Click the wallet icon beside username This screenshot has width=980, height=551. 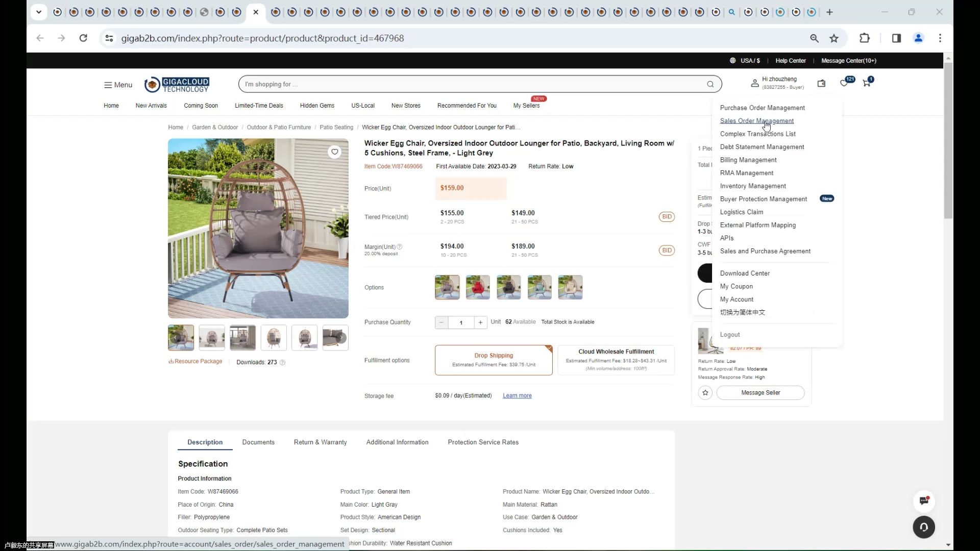click(x=821, y=83)
